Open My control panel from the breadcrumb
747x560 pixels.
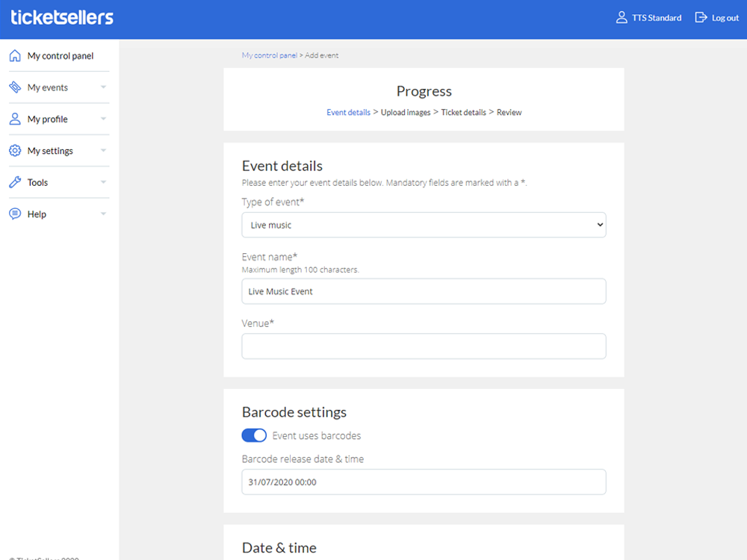[269, 55]
